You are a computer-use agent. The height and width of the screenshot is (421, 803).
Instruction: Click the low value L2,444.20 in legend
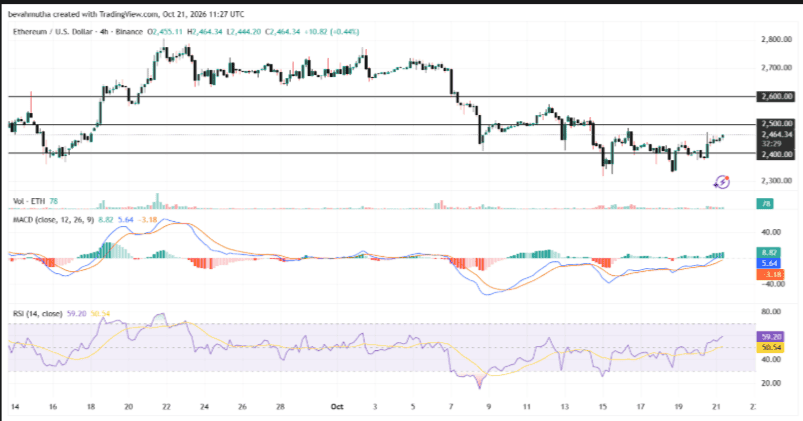pyautogui.click(x=244, y=32)
